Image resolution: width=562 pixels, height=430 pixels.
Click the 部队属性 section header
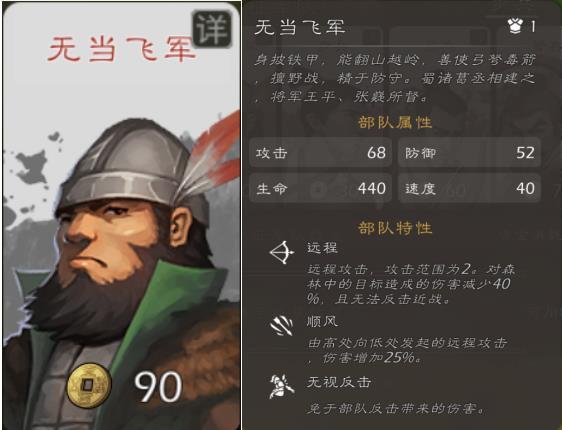click(x=395, y=123)
